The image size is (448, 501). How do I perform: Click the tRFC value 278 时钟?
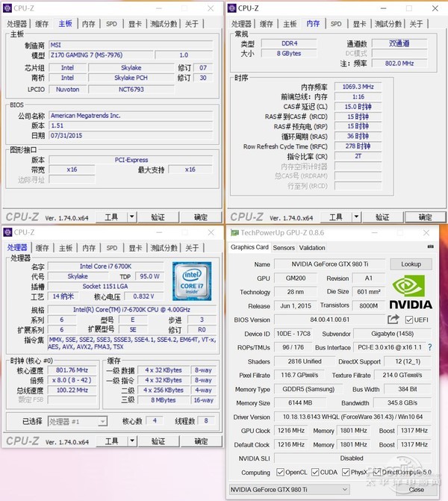click(358, 146)
